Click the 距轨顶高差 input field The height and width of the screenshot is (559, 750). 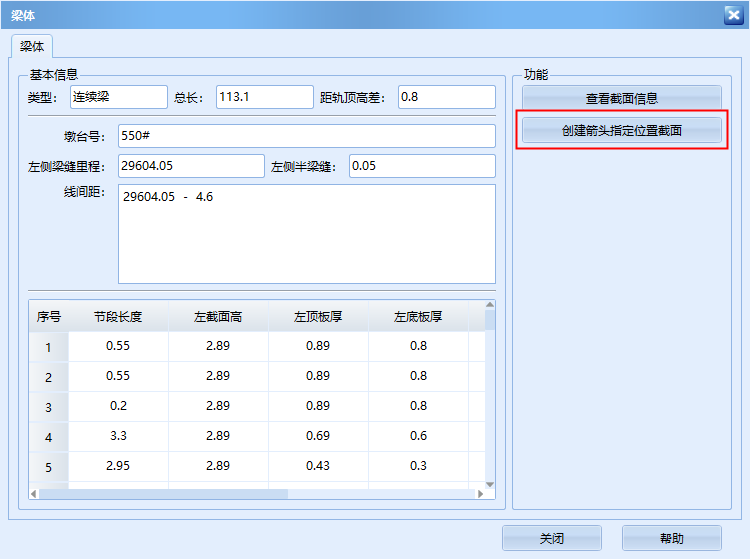pyautogui.click(x=446, y=97)
